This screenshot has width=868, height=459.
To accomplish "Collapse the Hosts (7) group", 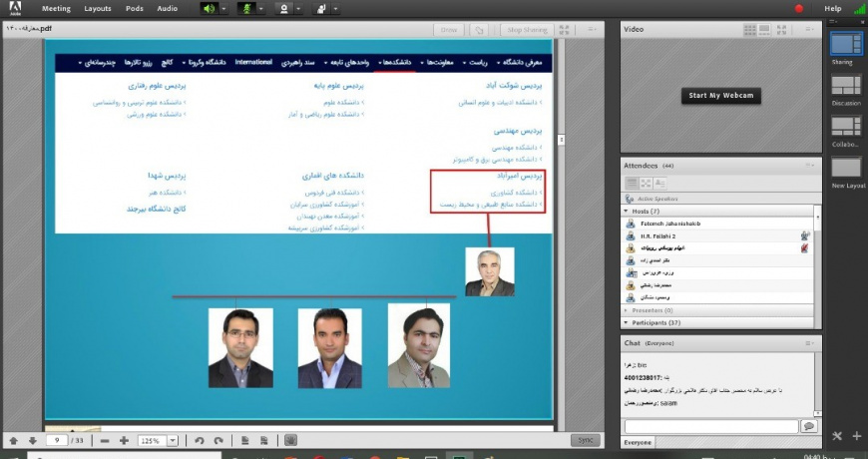I will click(627, 211).
